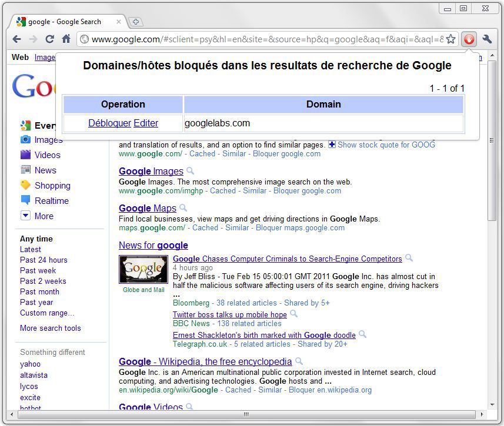The image size is (504, 426).
Task: Open Ernest Shackleton's birth Google doodle article
Action: click(x=264, y=335)
